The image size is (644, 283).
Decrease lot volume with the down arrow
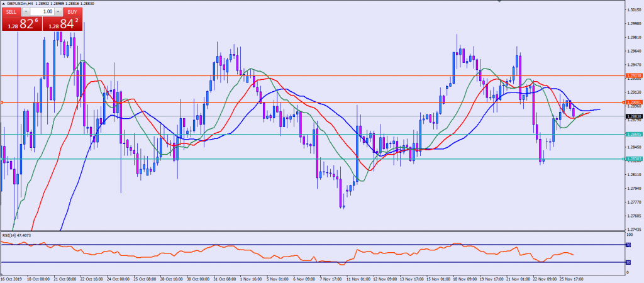click(26, 11)
